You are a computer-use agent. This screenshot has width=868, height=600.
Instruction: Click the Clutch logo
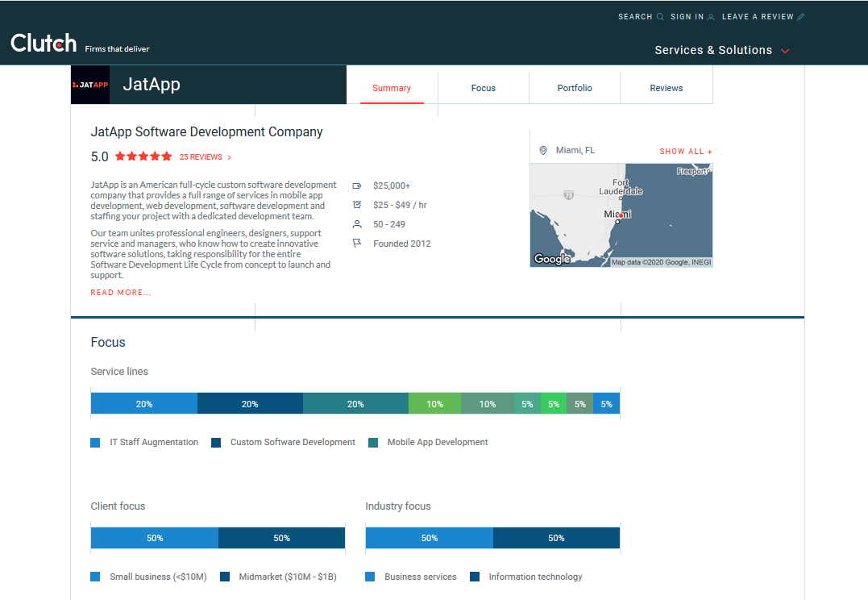click(44, 43)
